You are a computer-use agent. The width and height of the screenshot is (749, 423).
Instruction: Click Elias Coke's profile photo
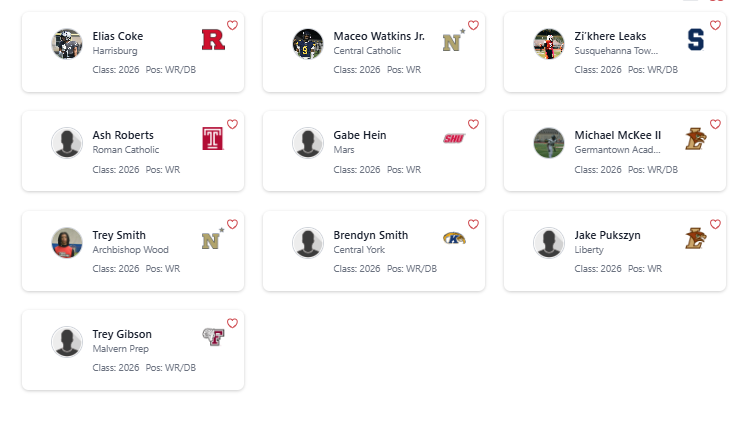coord(67,43)
